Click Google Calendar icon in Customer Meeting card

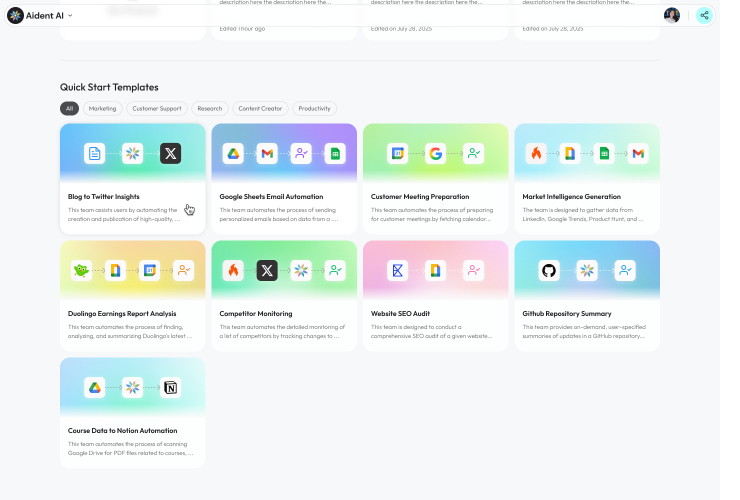pos(397,153)
